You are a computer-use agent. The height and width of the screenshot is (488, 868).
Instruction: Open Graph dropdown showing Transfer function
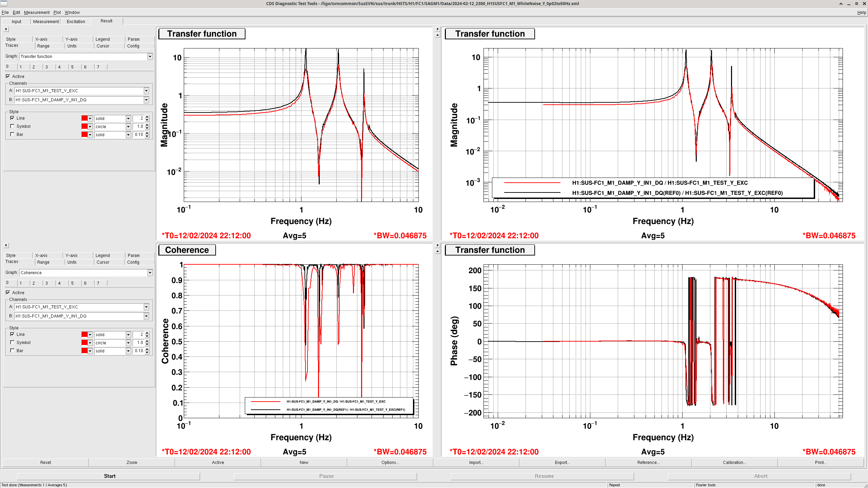pos(150,57)
